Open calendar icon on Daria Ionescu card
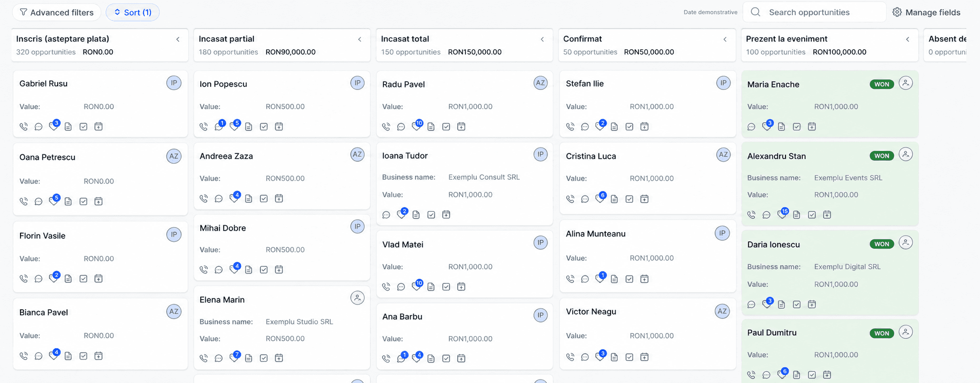The width and height of the screenshot is (980, 383). point(812,304)
